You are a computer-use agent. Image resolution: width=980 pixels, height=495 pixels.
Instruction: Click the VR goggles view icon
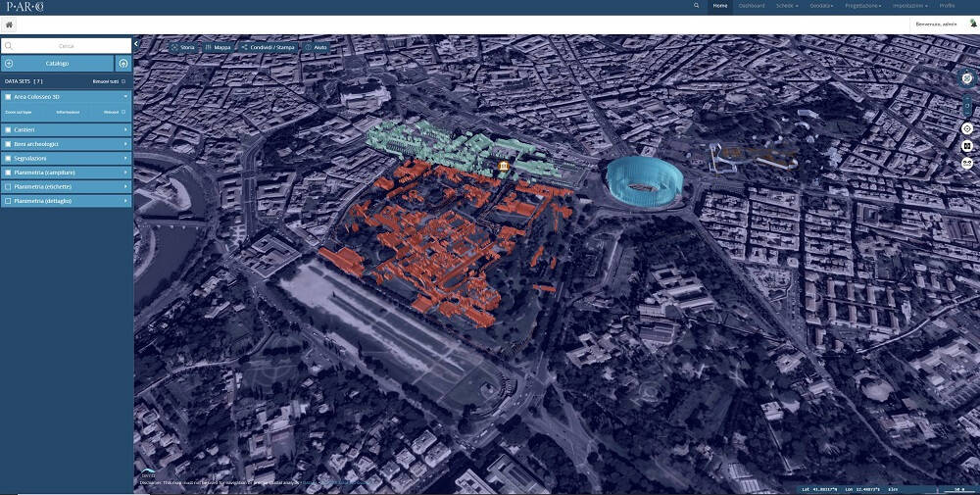click(x=967, y=163)
